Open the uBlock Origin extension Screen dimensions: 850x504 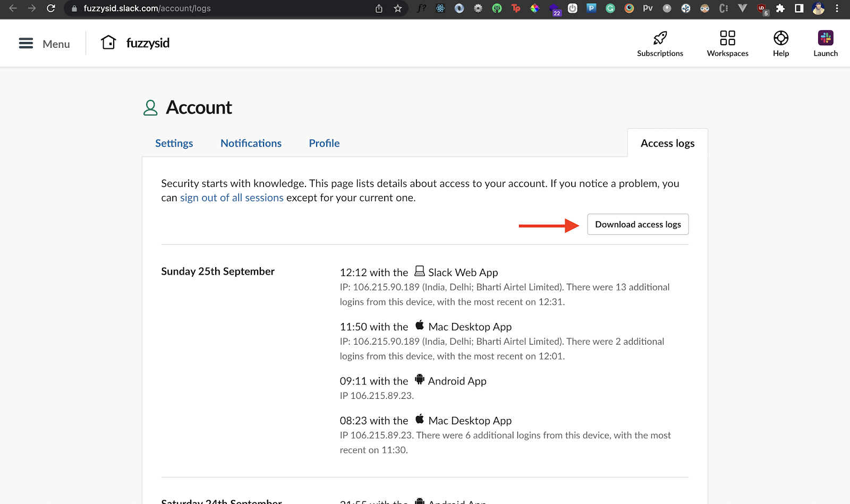coord(762,8)
